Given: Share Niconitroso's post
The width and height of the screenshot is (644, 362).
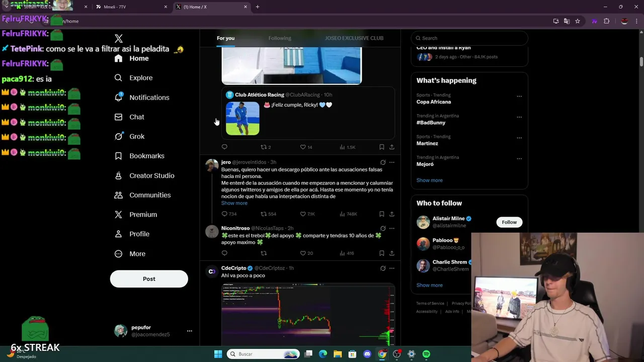Looking at the screenshot, I should (x=392, y=253).
